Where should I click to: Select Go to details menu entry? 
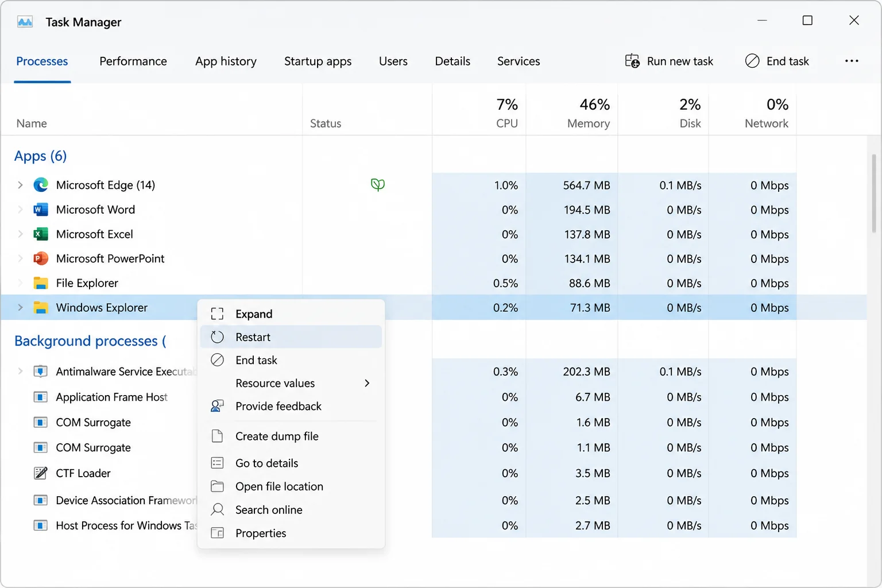pos(291,463)
